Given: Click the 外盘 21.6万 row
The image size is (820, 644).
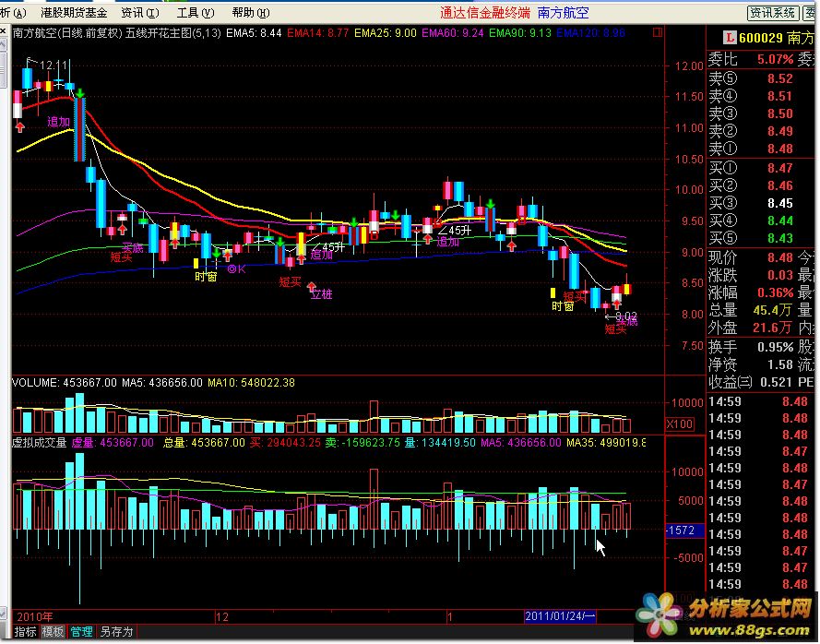Looking at the screenshot, I should click(x=751, y=328).
